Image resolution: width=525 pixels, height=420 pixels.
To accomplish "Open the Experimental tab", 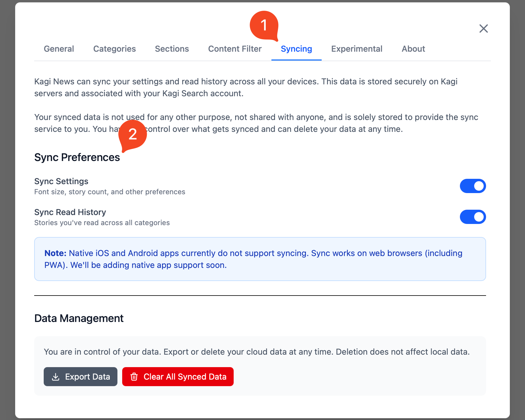I will point(357,49).
